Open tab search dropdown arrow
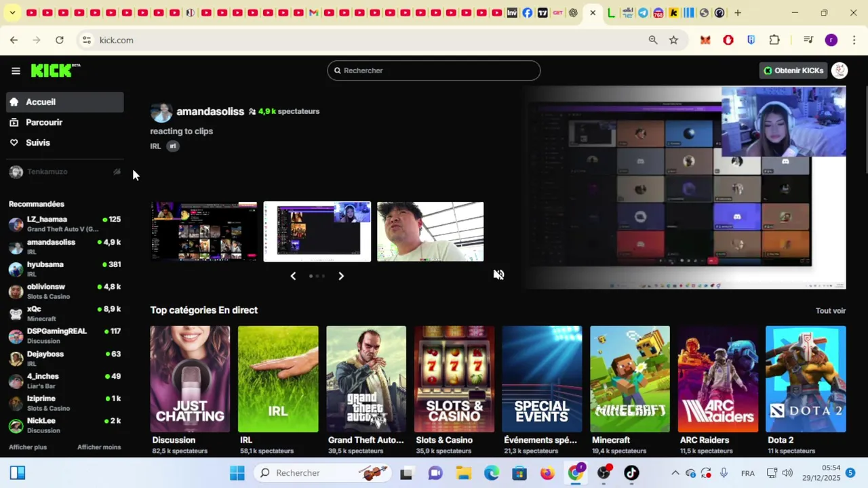Image resolution: width=868 pixels, height=488 pixels. (12, 13)
